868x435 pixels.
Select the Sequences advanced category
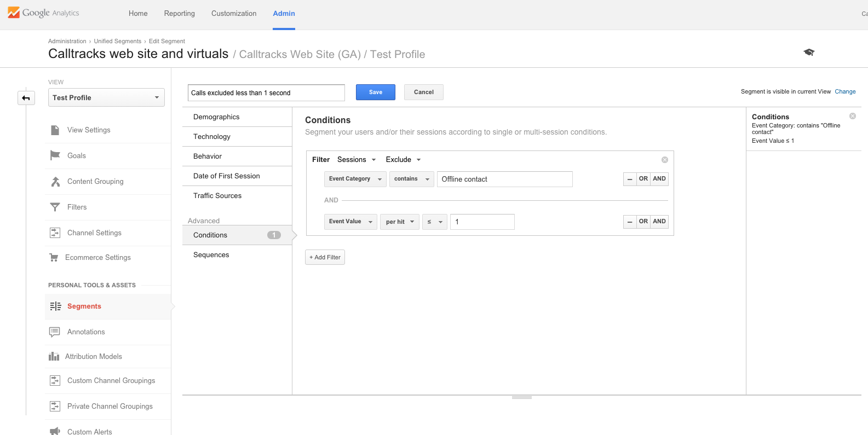tap(237, 255)
